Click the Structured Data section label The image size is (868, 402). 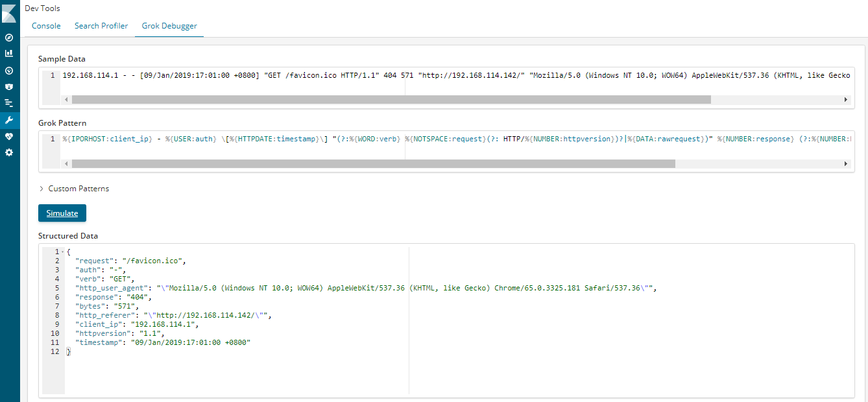68,236
